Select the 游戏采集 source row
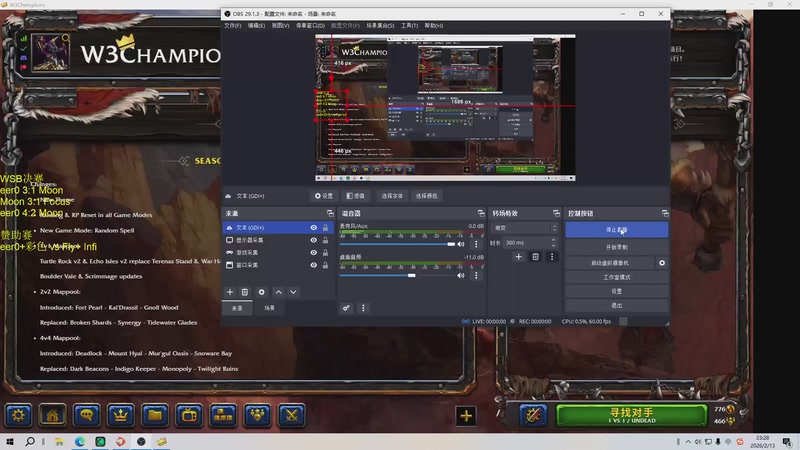This screenshot has width=800, height=450. (x=278, y=253)
